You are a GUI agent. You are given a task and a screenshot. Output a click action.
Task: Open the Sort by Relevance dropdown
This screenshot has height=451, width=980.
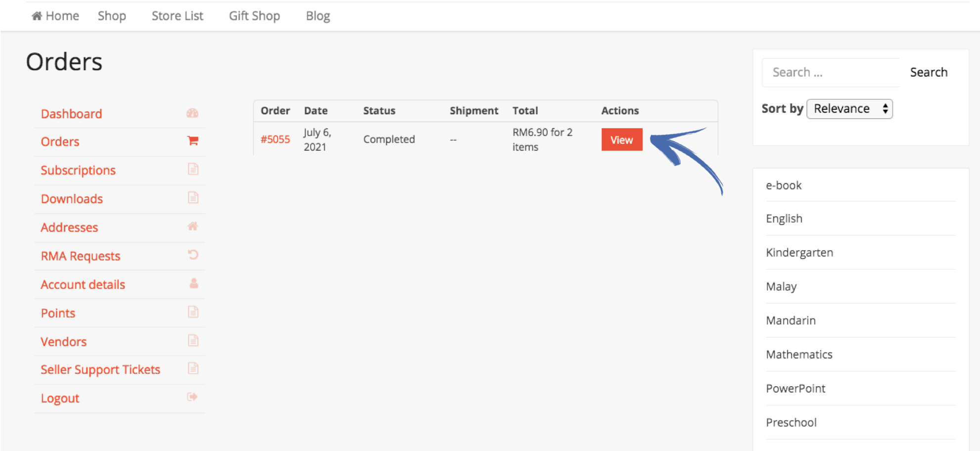click(x=849, y=109)
